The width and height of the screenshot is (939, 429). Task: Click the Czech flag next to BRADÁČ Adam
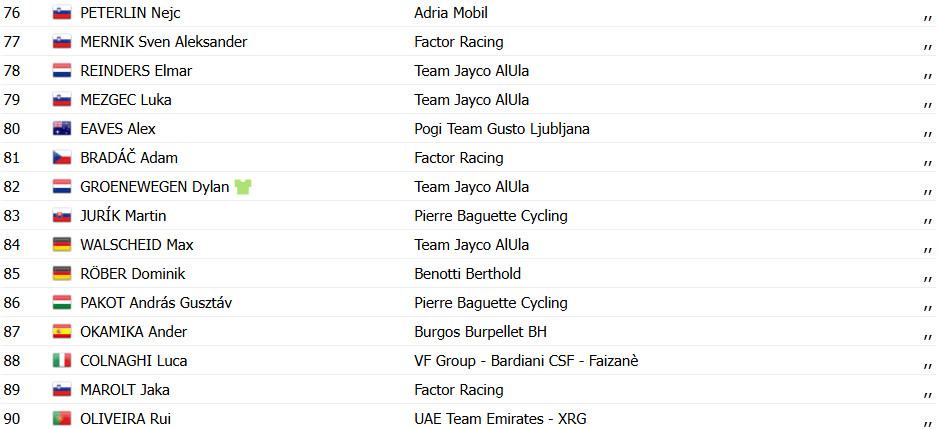tap(62, 158)
